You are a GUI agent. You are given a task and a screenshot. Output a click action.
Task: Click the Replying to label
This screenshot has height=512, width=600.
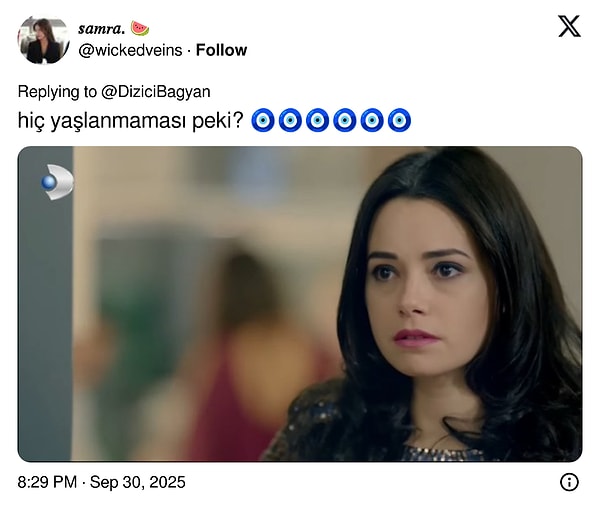point(57,92)
